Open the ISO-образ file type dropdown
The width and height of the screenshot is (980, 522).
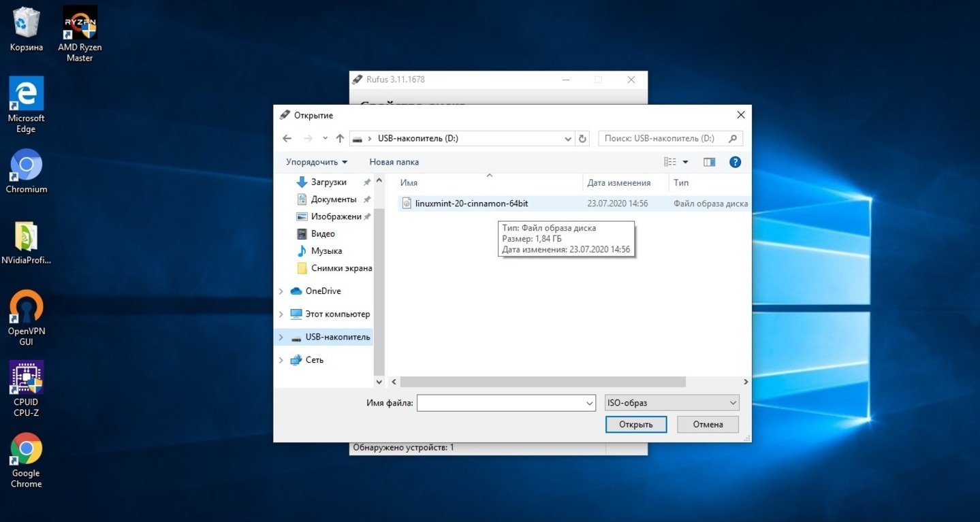[x=671, y=403]
